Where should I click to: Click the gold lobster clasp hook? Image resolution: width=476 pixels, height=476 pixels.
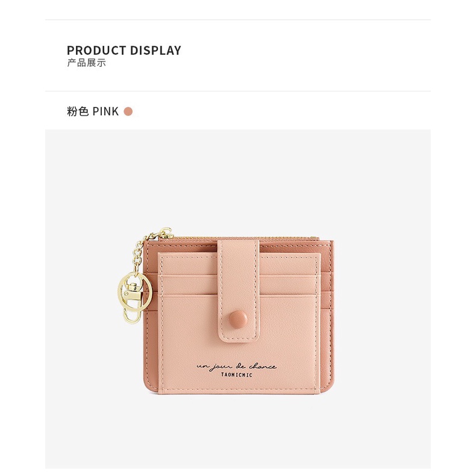coord(133,302)
